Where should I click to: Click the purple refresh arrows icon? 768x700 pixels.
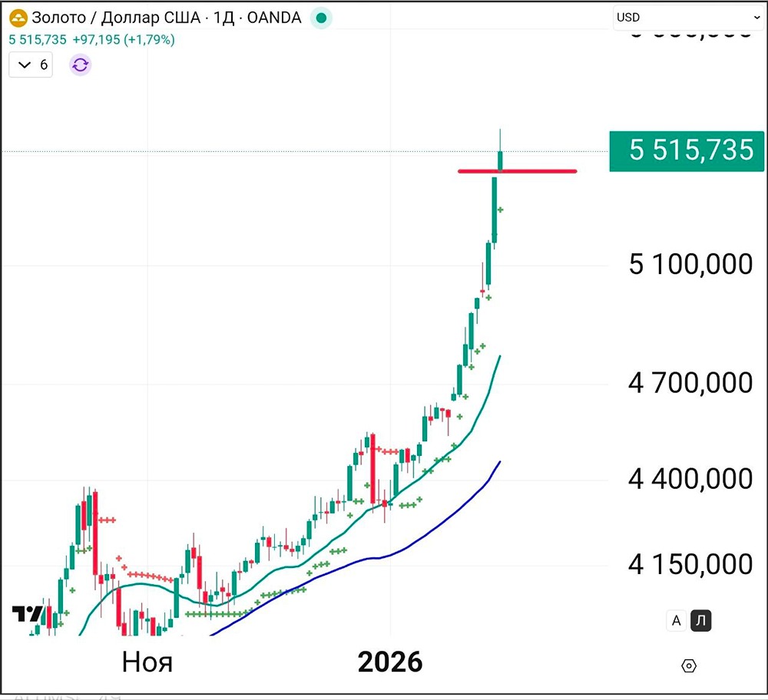tap(81, 64)
